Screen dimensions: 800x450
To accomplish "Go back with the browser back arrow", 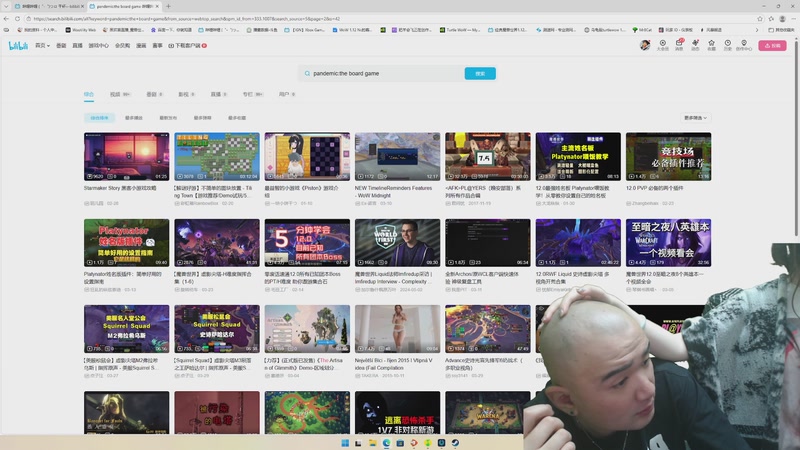I will (6, 19).
